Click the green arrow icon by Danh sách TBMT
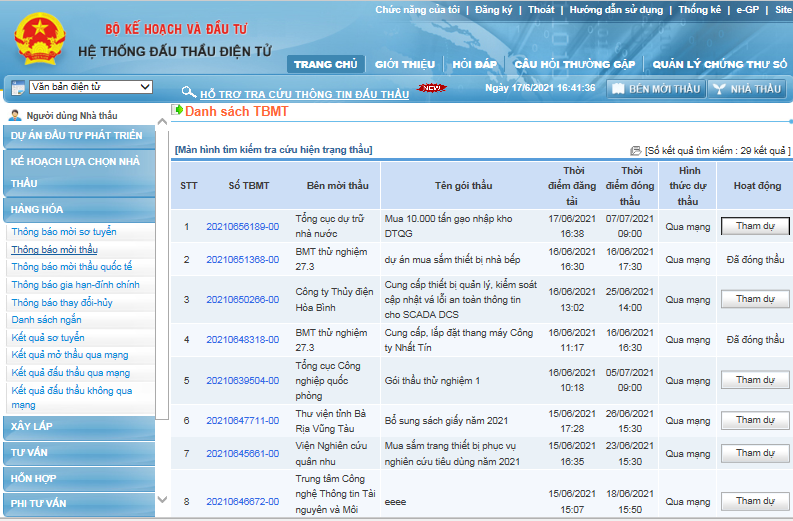Screen dimensions: 793x521 pyautogui.click(x=177, y=110)
